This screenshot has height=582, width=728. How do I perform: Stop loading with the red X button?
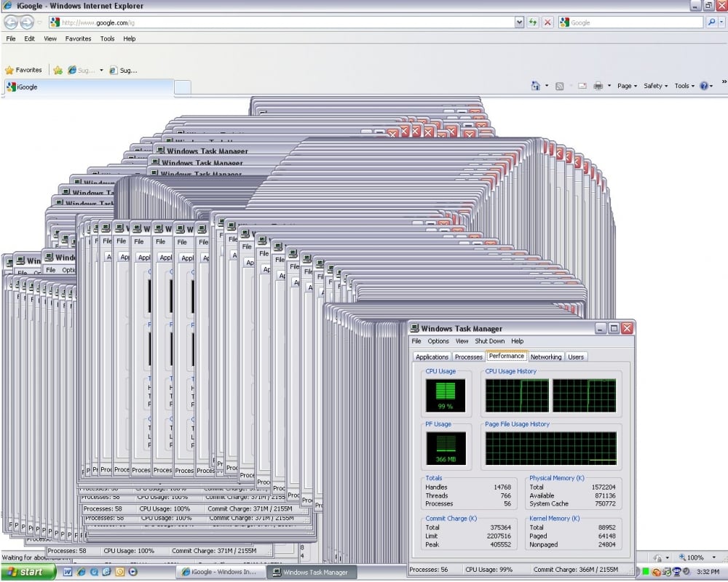pyautogui.click(x=548, y=23)
